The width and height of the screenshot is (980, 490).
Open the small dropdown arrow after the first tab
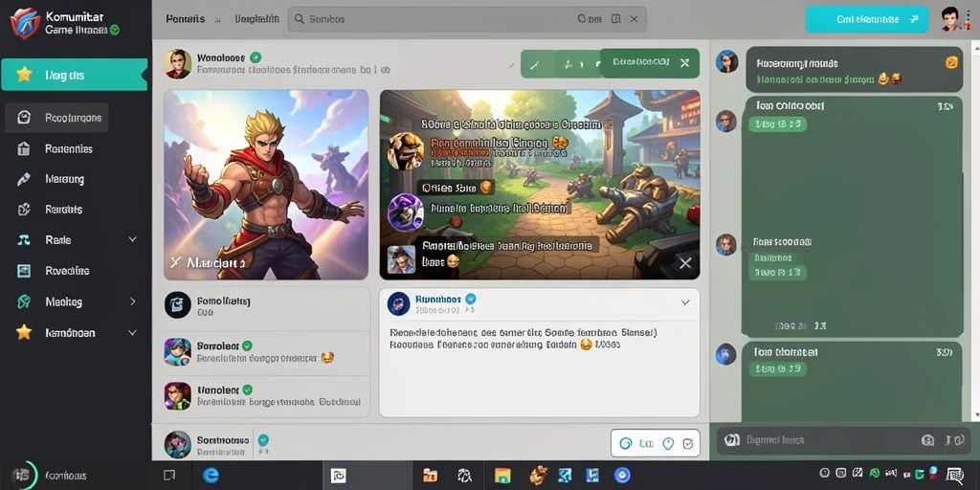217,19
